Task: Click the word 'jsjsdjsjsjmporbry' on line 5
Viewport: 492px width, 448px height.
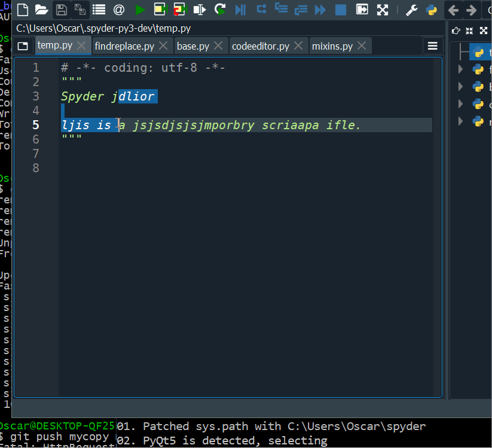Action: coord(194,125)
